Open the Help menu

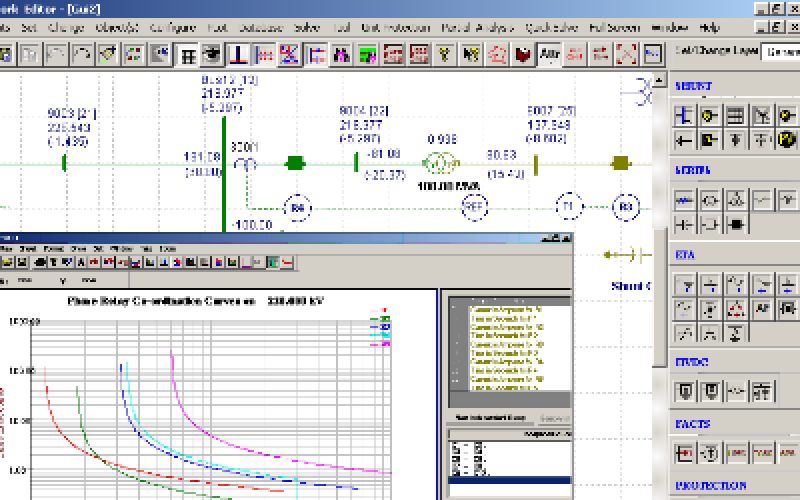[709, 28]
